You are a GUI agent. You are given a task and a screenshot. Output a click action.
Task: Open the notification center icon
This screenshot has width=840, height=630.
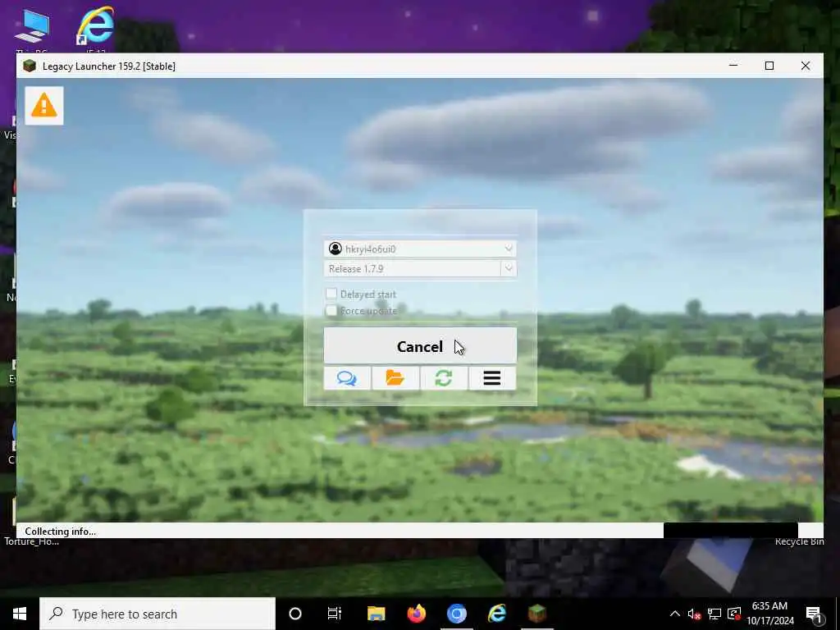[813, 614]
